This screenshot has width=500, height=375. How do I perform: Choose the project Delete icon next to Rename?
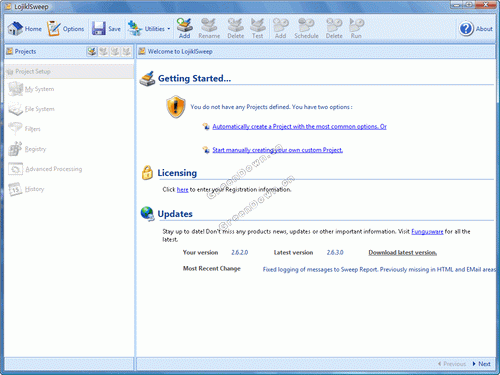[235, 28]
